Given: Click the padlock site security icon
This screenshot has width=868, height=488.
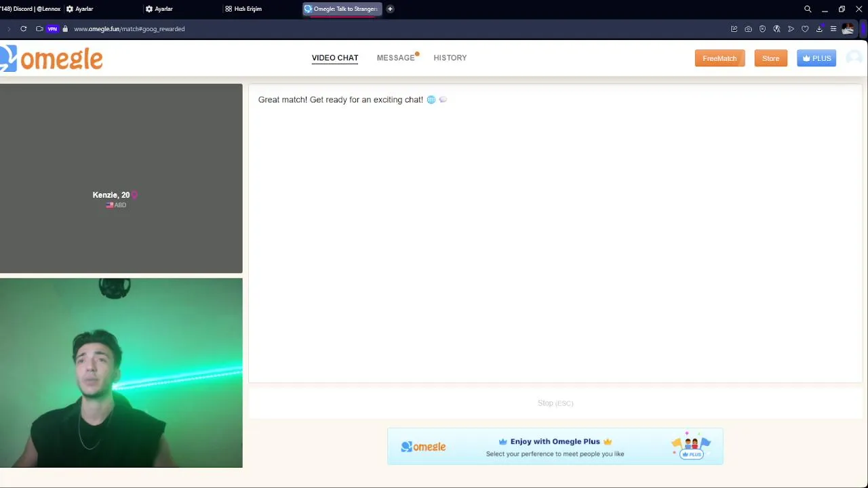Looking at the screenshot, I should tap(65, 28).
